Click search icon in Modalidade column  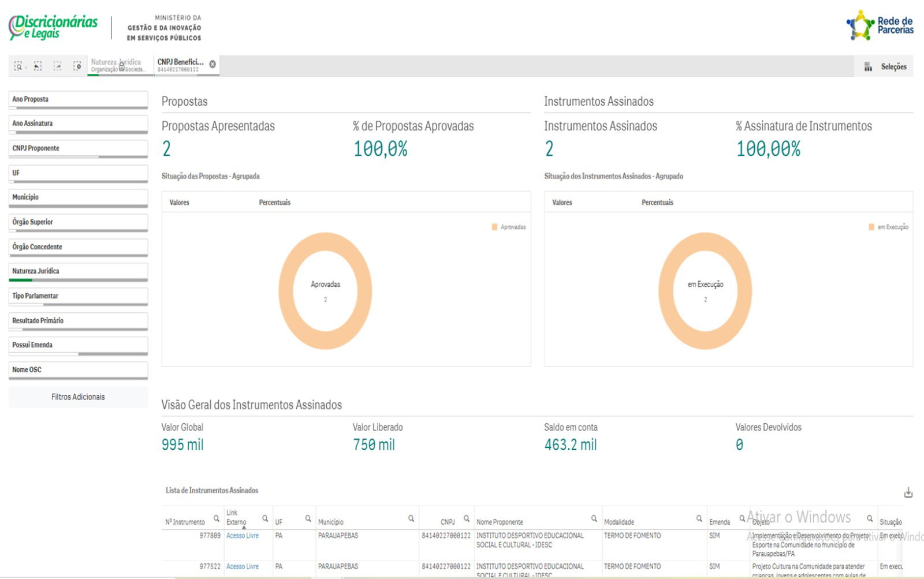(x=699, y=518)
